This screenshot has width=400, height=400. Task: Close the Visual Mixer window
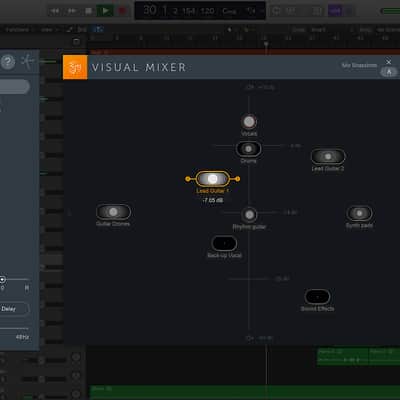pyautogui.click(x=389, y=62)
